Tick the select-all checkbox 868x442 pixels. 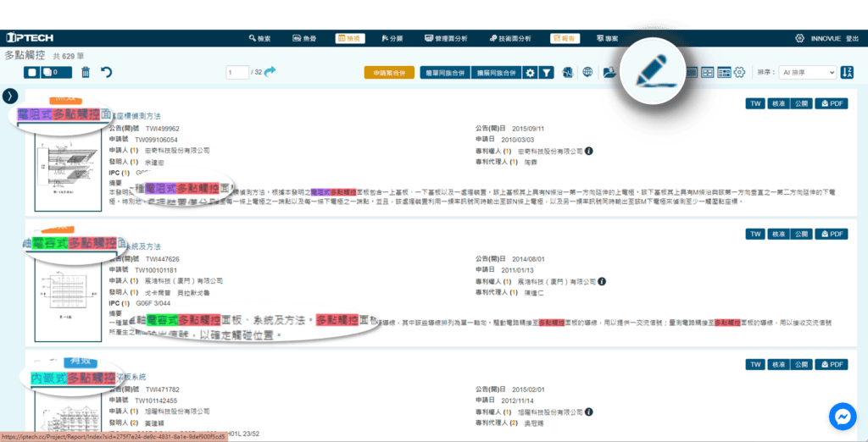click(32, 73)
